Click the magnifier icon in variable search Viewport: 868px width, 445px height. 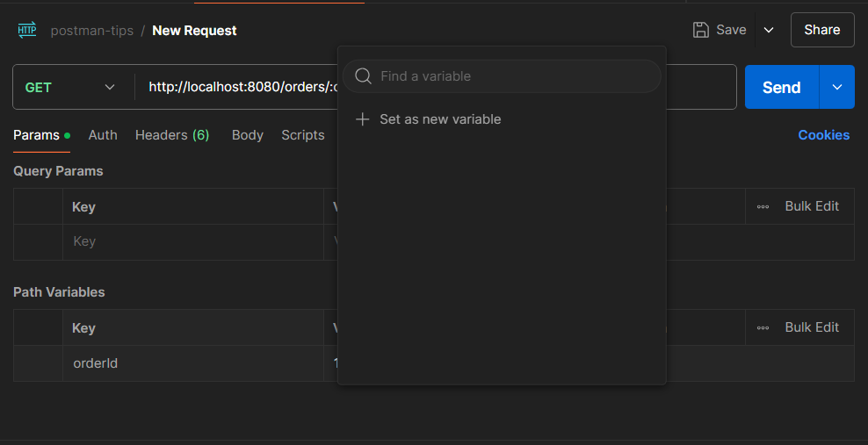point(363,75)
